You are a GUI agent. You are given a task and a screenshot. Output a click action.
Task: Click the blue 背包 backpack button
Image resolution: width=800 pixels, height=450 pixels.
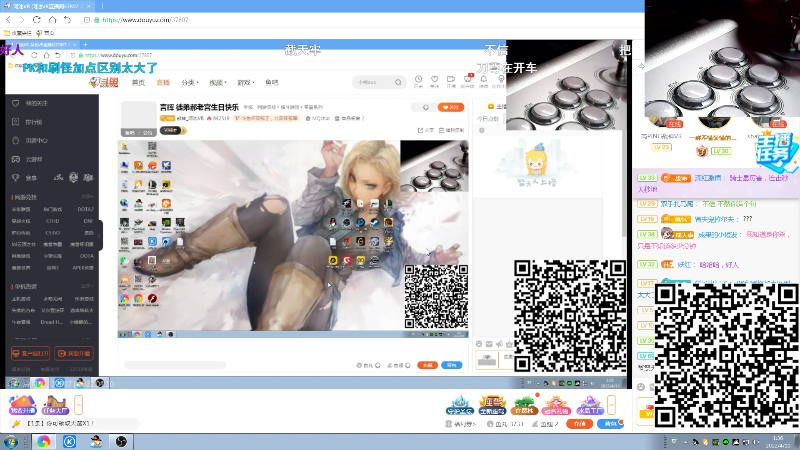611,424
